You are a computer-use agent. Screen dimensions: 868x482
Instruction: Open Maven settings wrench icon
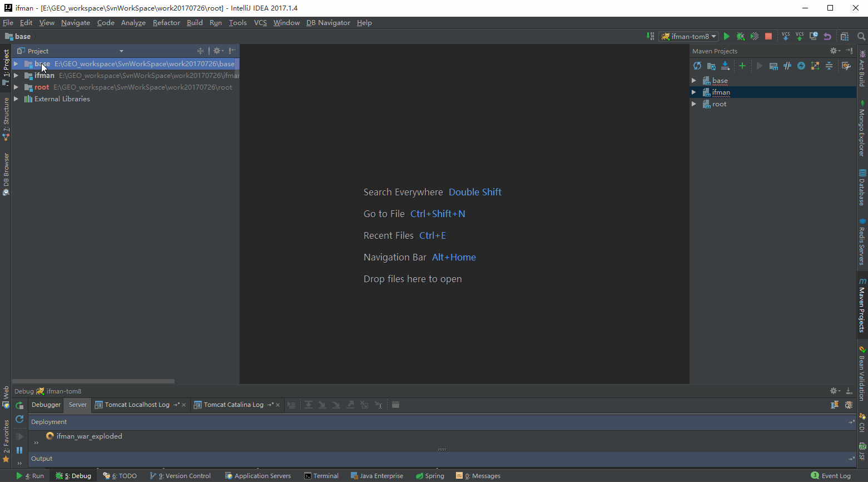(x=846, y=66)
